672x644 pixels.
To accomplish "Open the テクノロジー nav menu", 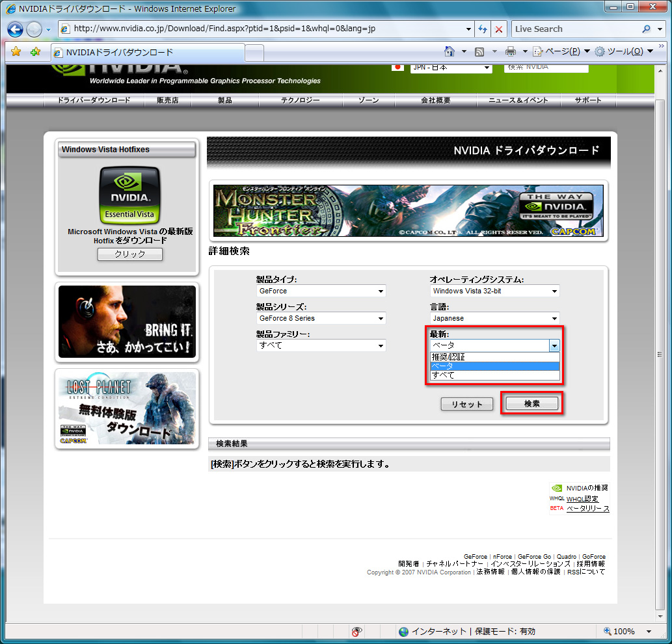I will 301,100.
